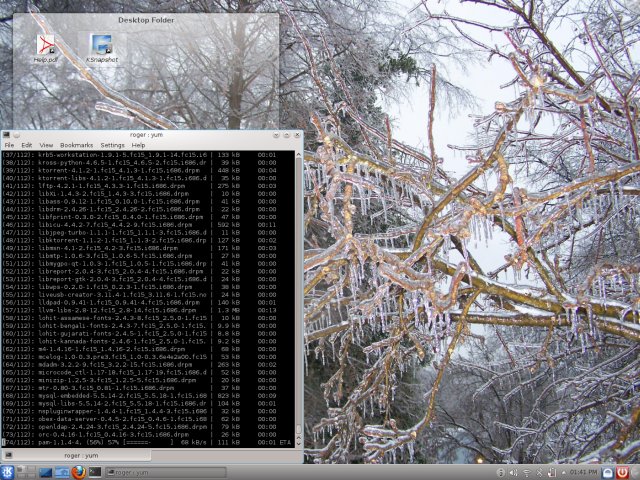Viewport: 640px width, 480px height.
Task: Click terminal line 46/112 libicu-4.4.2-7
Action: [139, 224]
